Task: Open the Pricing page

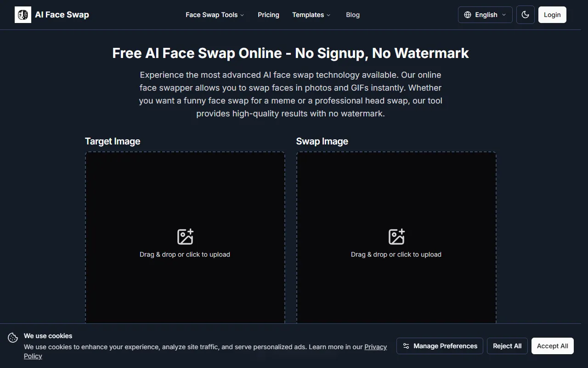Action: [x=268, y=15]
